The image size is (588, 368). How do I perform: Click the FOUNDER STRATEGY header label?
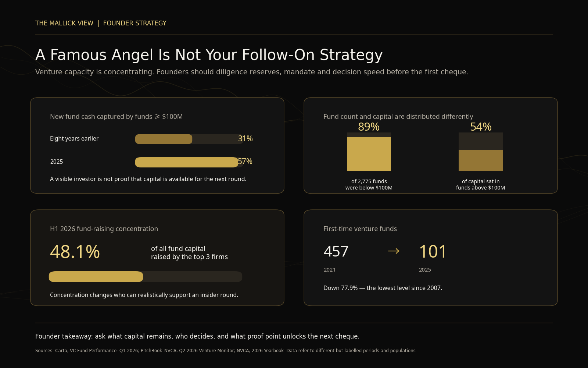pos(135,23)
